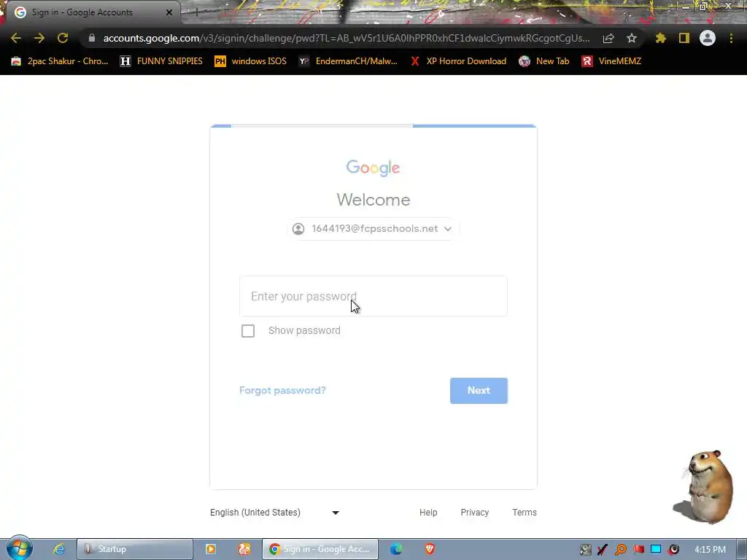Follow the Forgot password? link

coord(282,391)
